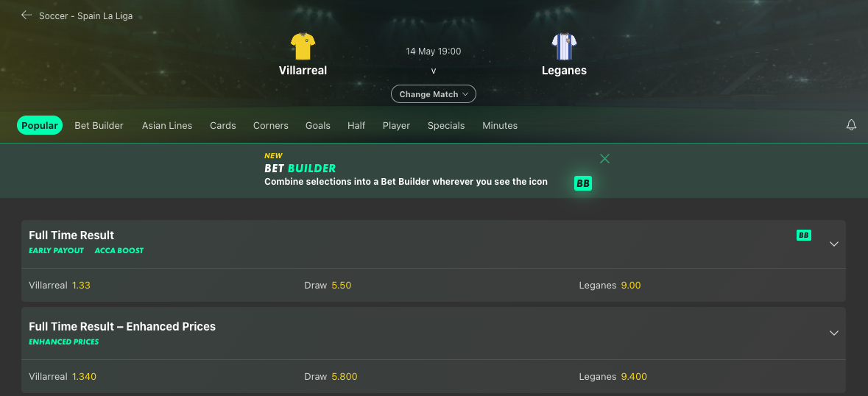This screenshot has height=396, width=868.
Task: Open the Asian Lines tab
Action: (x=167, y=126)
